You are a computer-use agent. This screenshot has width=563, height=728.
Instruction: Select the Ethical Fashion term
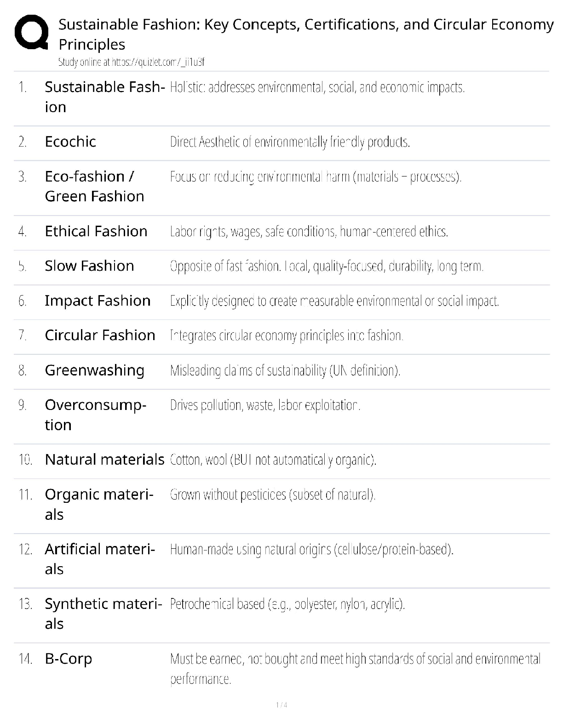pos(96,231)
